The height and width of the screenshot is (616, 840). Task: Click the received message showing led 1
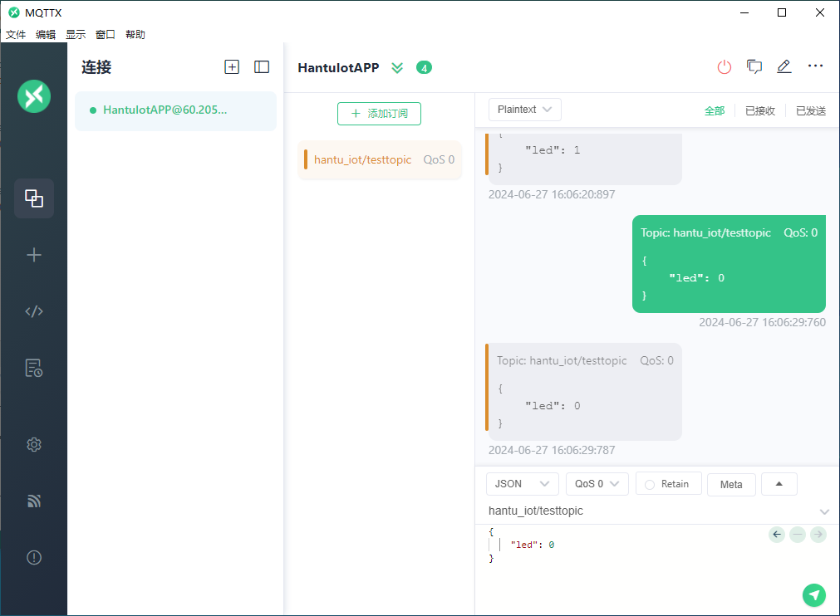[583, 159]
